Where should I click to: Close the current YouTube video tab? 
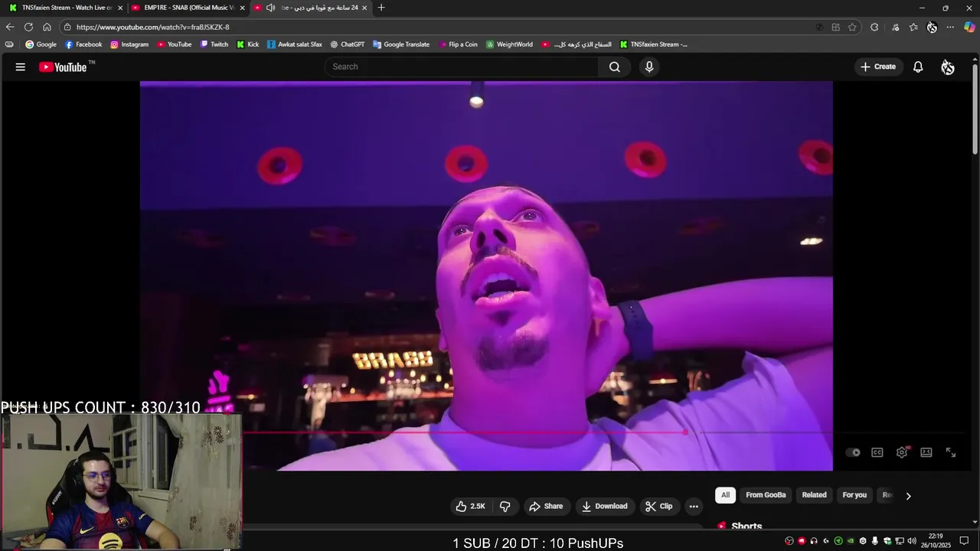(x=364, y=8)
